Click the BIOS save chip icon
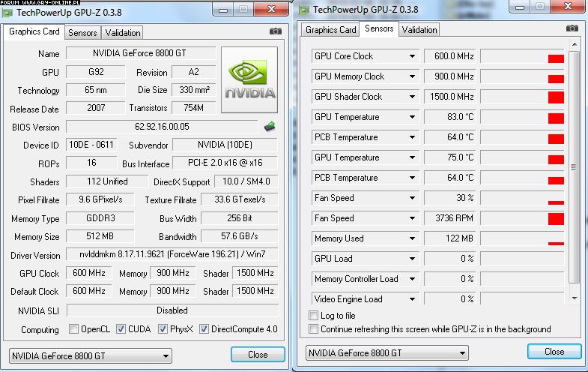The width and height of the screenshot is (588, 372). click(x=270, y=127)
